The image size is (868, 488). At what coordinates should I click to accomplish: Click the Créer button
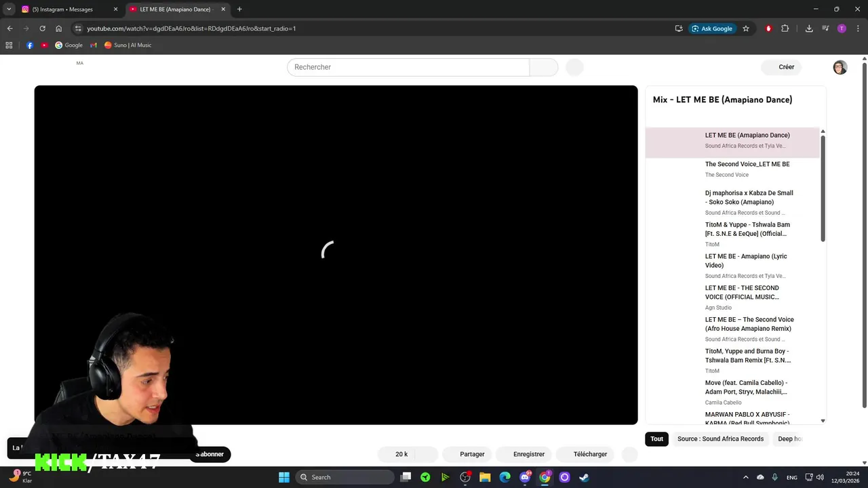(782, 67)
